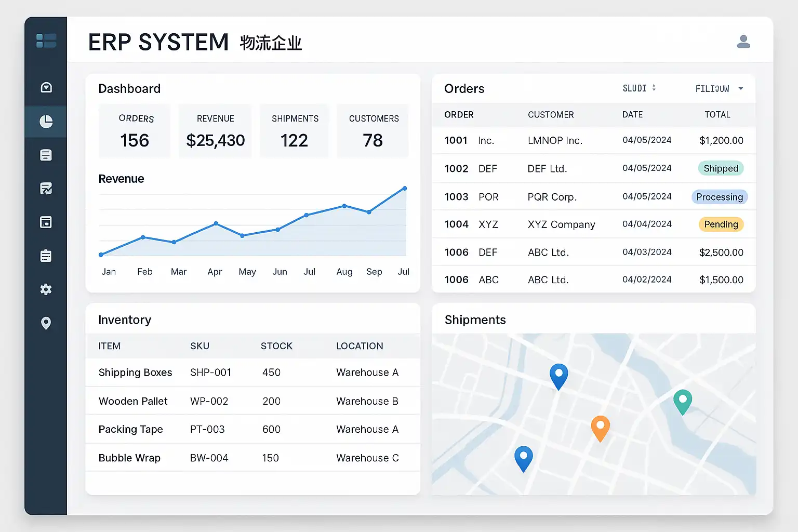The height and width of the screenshot is (532, 798).
Task: Select the Shipping Boxes inventory row
Action: [252, 373]
